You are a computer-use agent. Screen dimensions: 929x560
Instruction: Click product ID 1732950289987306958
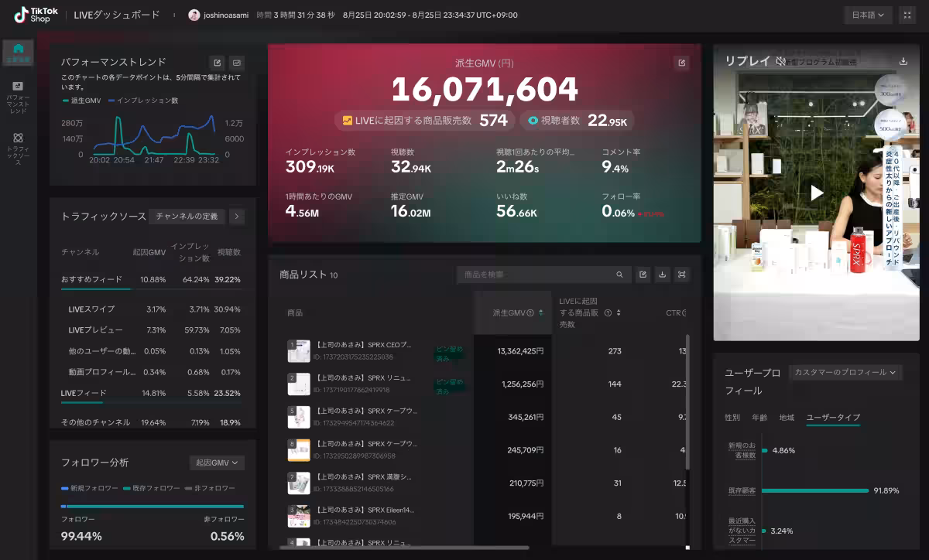click(354, 456)
